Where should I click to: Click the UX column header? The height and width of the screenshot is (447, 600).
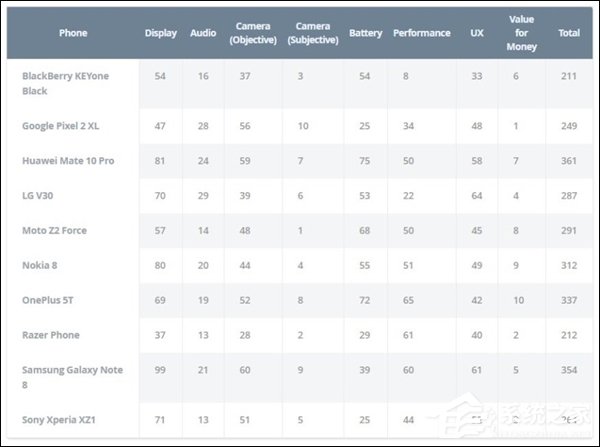[x=477, y=33]
